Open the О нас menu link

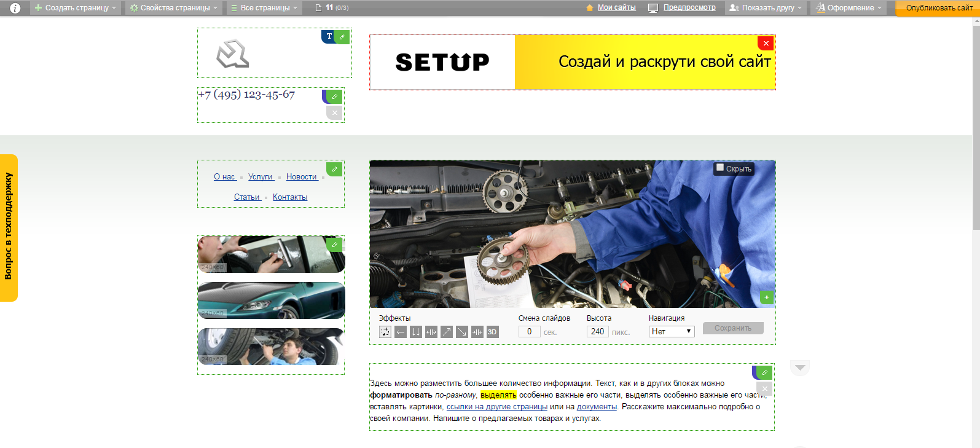(x=225, y=177)
